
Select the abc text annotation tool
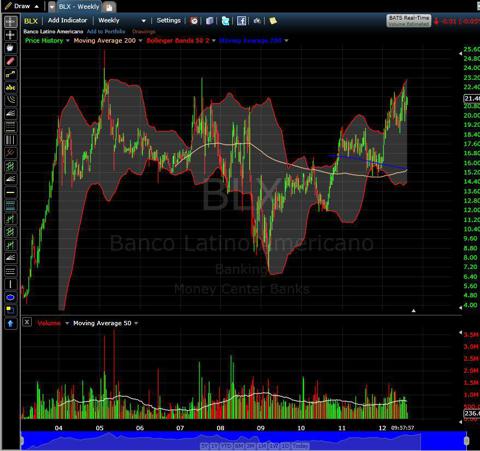[x=10, y=88]
